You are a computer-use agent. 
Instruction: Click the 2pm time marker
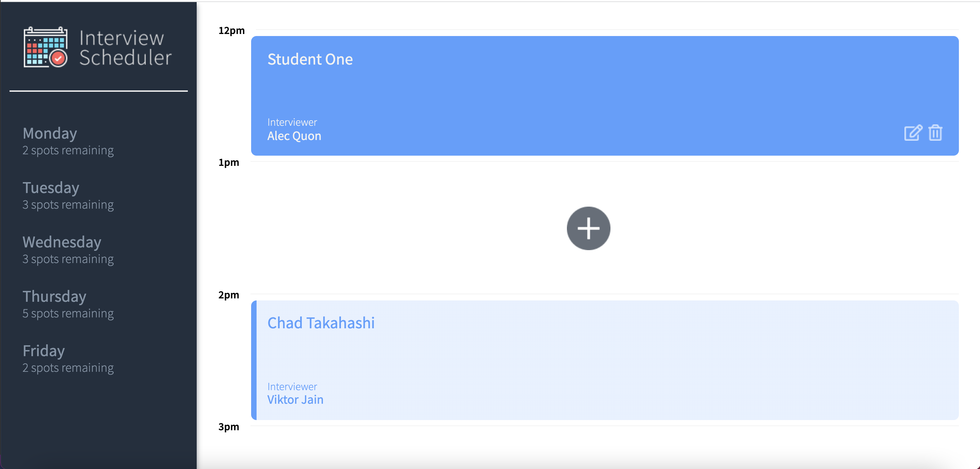pyautogui.click(x=229, y=295)
